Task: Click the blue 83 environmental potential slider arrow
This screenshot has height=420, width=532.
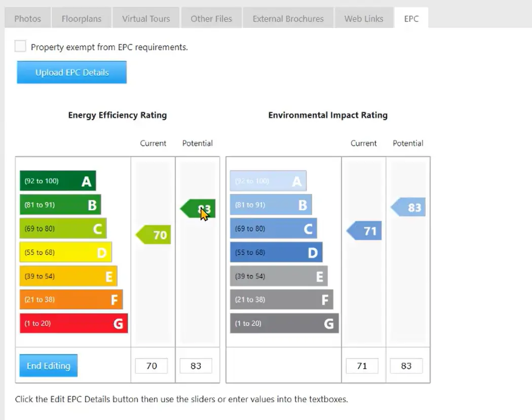Action: pyautogui.click(x=408, y=208)
